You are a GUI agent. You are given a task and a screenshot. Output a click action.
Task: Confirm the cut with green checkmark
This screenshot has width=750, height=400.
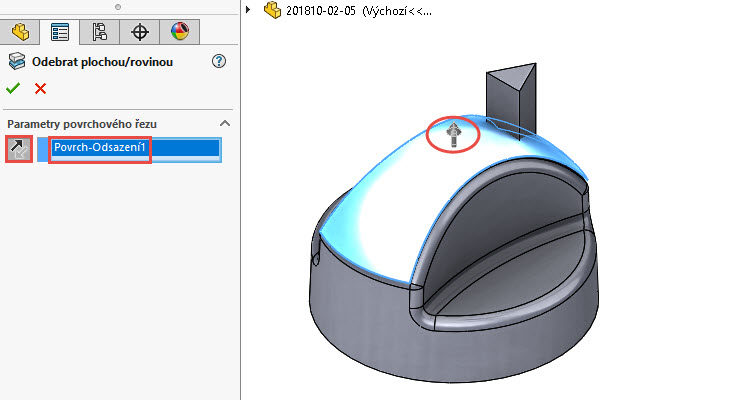[13, 88]
